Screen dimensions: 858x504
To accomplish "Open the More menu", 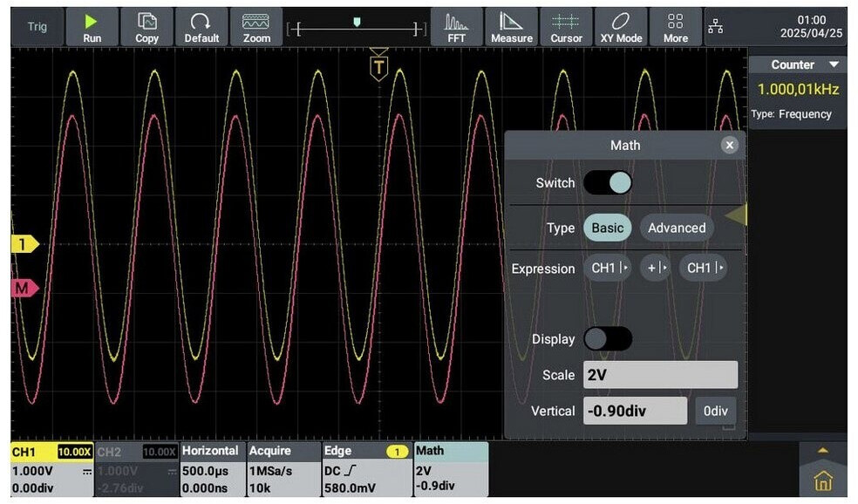I will pyautogui.click(x=675, y=27).
